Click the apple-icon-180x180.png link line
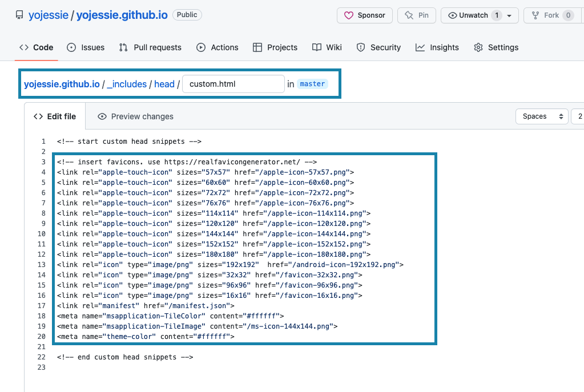 click(x=214, y=254)
